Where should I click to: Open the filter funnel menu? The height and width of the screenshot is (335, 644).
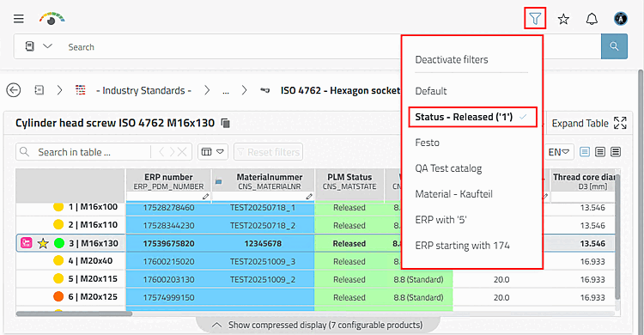tap(535, 19)
